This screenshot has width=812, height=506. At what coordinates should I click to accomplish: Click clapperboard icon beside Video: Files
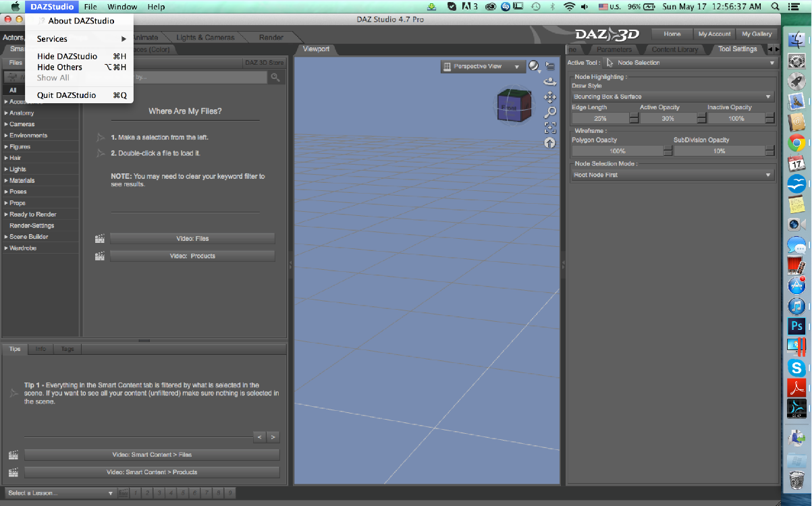[101, 239]
